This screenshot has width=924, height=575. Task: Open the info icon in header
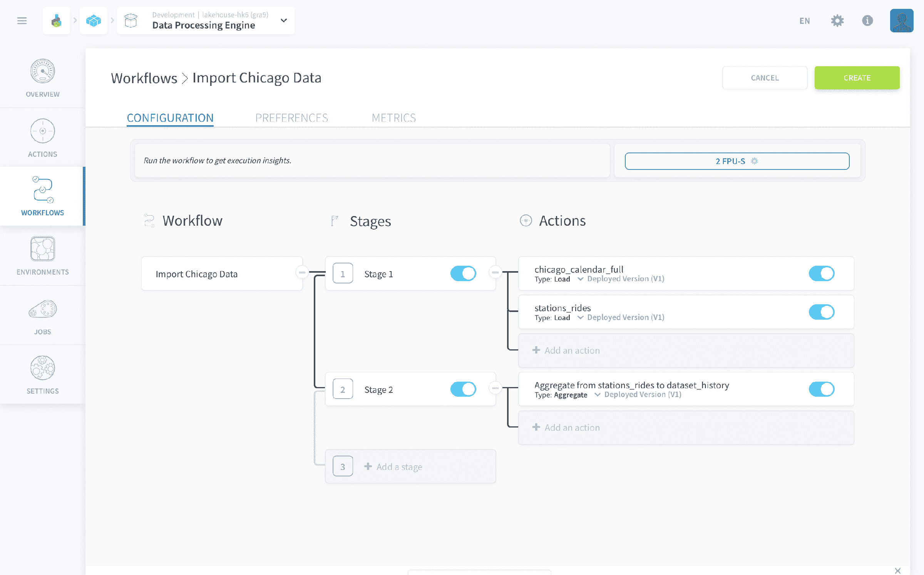pos(867,21)
